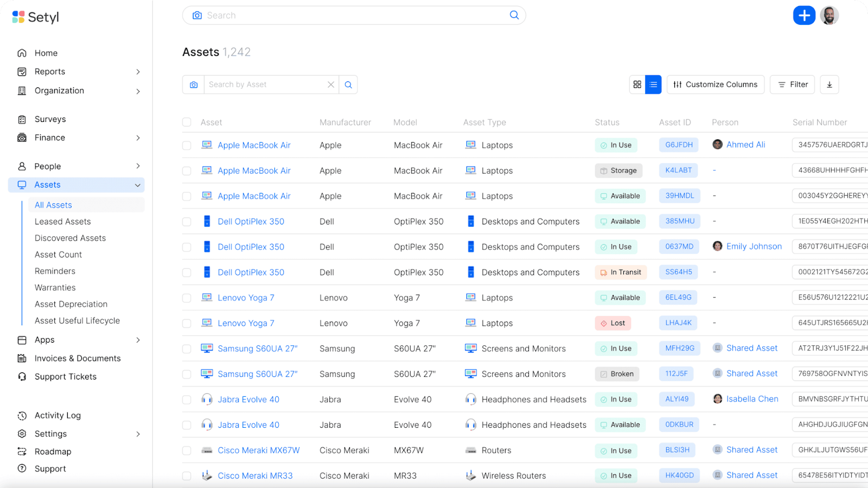Click the In Transit status badge
This screenshot has width=868, height=488.
click(x=621, y=272)
